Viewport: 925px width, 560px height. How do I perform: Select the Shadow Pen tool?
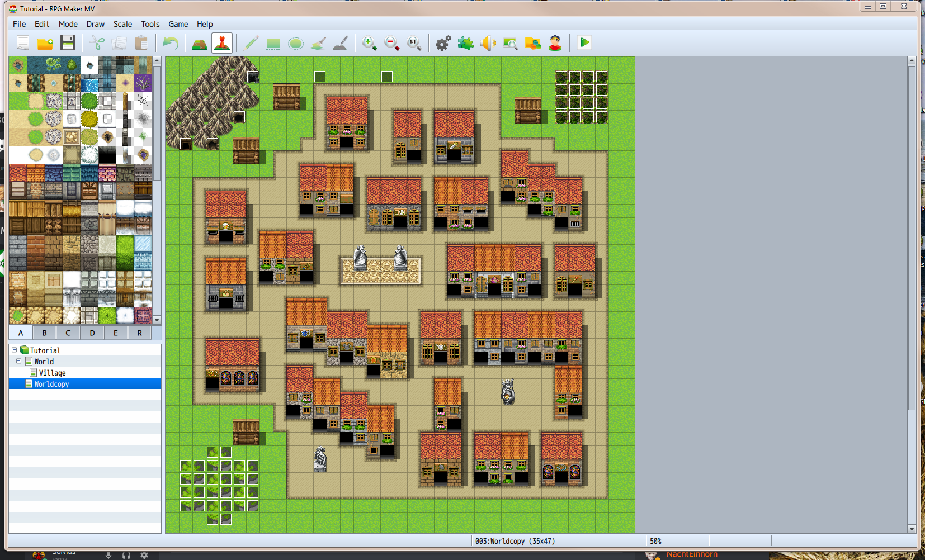pos(341,43)
